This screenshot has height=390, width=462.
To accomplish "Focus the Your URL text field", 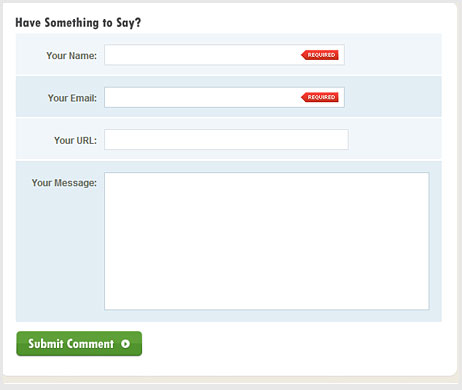I will coord(226,140).
